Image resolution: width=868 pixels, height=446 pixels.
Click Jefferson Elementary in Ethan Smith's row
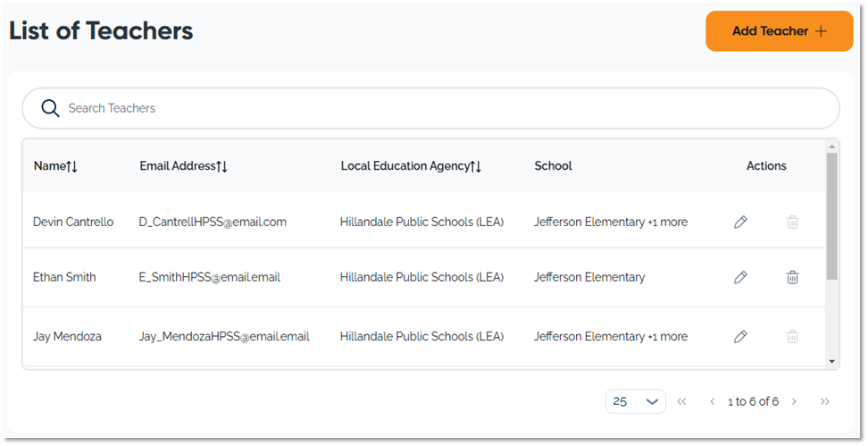click(x=589, y=277)
